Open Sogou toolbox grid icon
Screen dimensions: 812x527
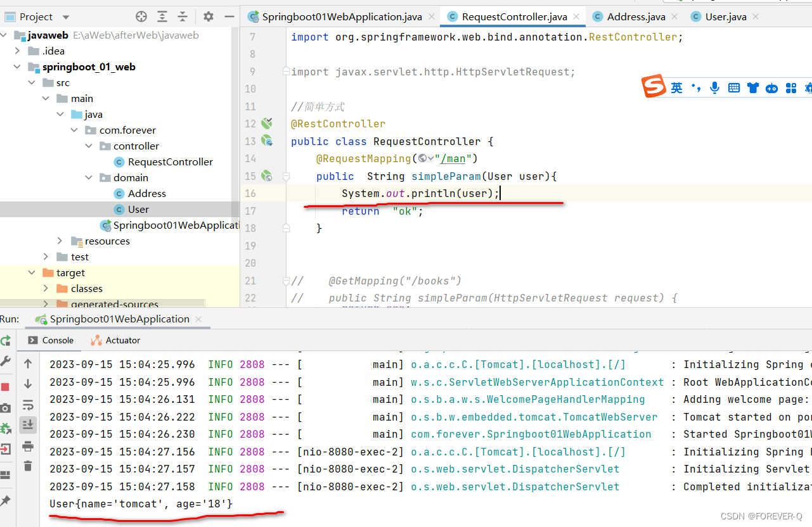pos(790,88)
